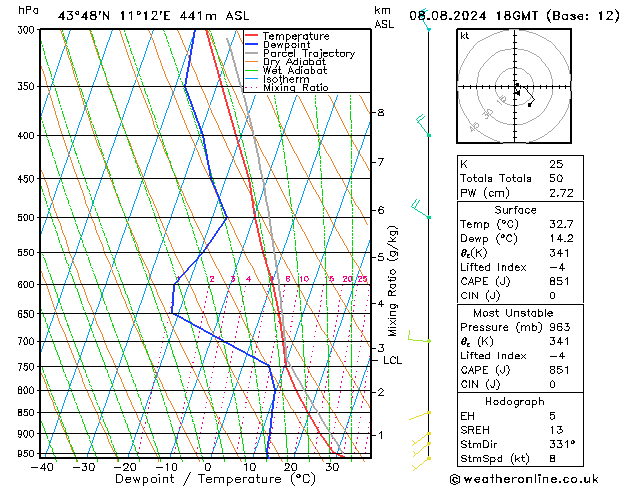Click the weatheronline.co.uk copyright link
This screenshot has height=486, width=629.
pos(524,479)
